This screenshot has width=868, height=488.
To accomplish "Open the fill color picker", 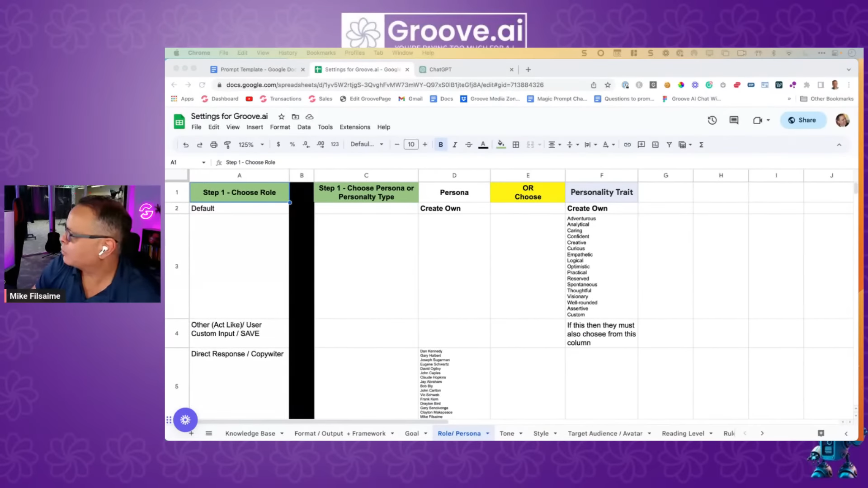I will click(501, 145).
